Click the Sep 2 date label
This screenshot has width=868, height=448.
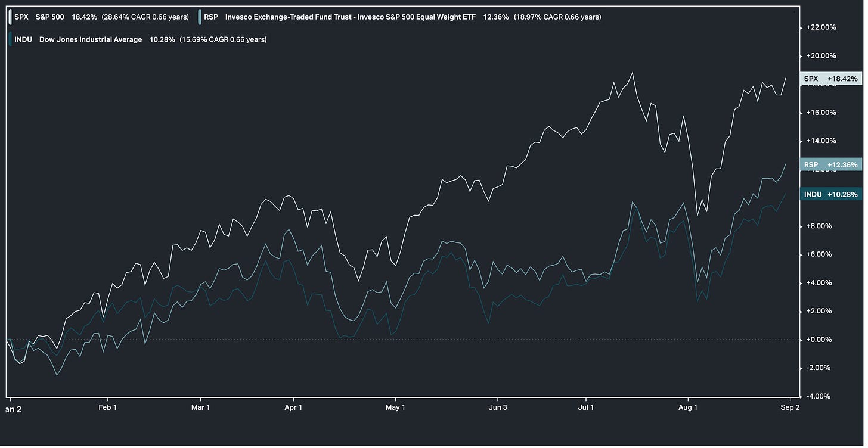[x=789, y=407]
